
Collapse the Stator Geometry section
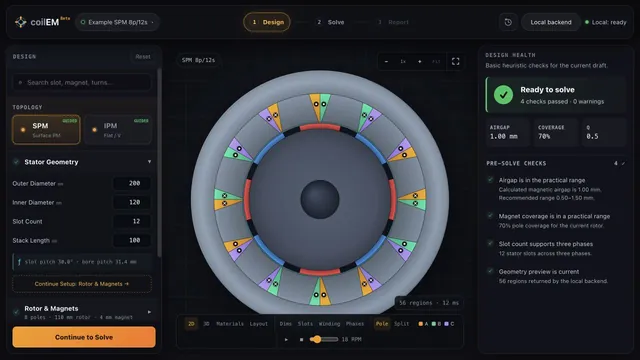(149, 162)
